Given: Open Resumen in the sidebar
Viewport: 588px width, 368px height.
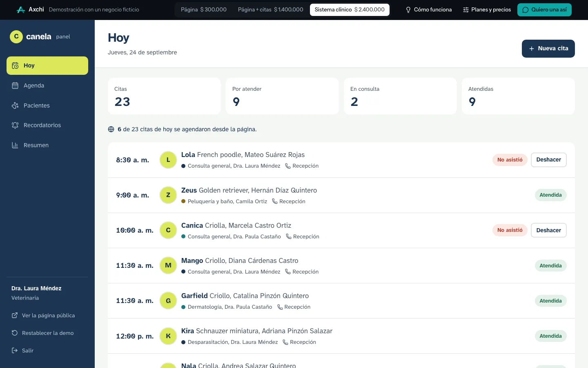Looking at the screenshot, I should (47, 145).
